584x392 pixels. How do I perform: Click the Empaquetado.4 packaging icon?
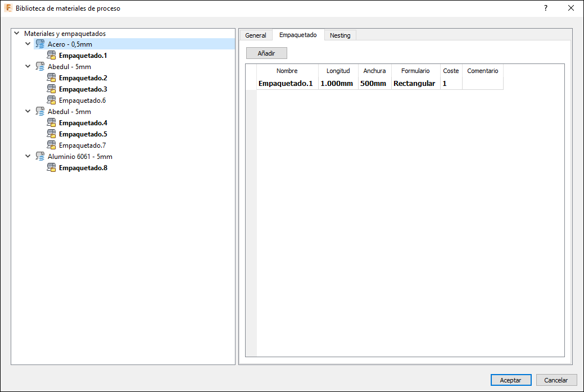[x=51, y=122]
